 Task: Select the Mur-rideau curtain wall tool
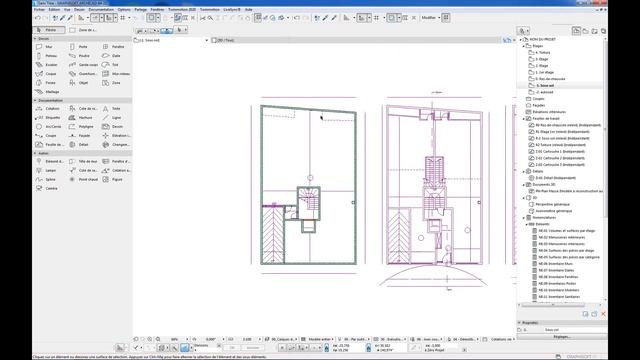(x=116, y=74)
